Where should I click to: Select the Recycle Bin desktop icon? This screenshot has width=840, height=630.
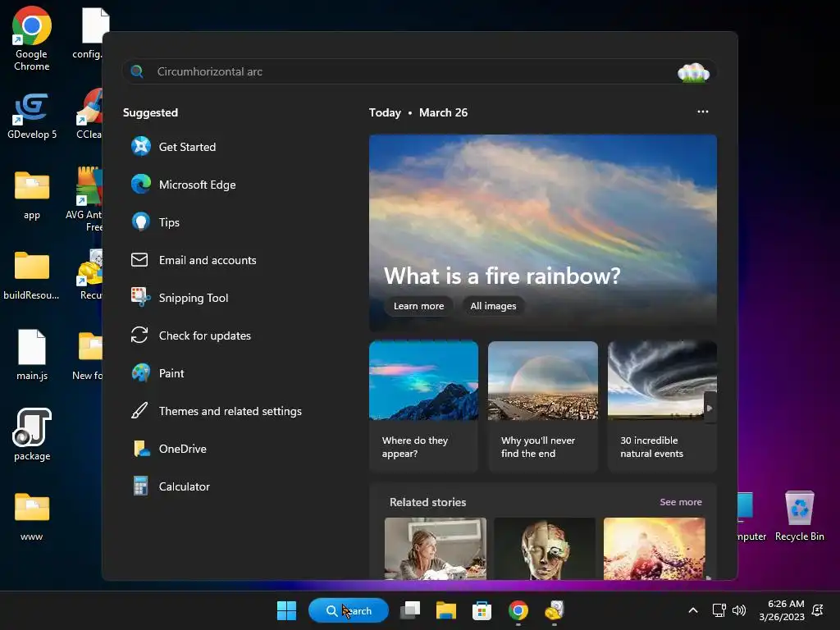click(799, 517)
